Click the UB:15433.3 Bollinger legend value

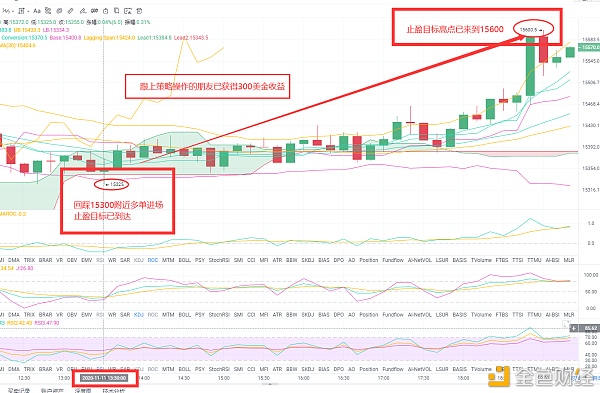point(27,30)
